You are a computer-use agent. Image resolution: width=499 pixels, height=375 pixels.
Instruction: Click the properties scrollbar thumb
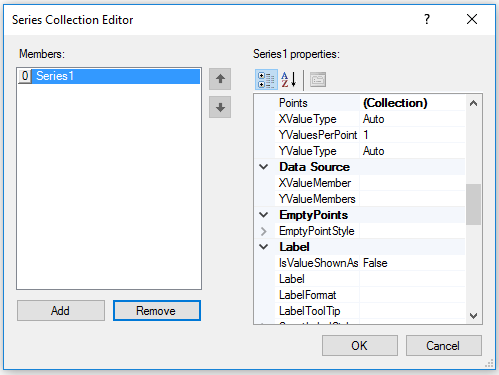pos(473,204)
